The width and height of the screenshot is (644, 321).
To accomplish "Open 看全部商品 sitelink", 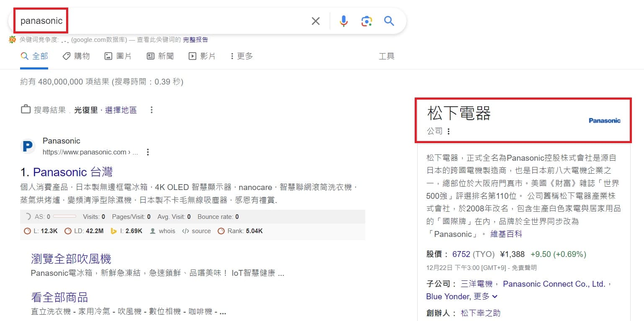I will (x=59, y=297).
